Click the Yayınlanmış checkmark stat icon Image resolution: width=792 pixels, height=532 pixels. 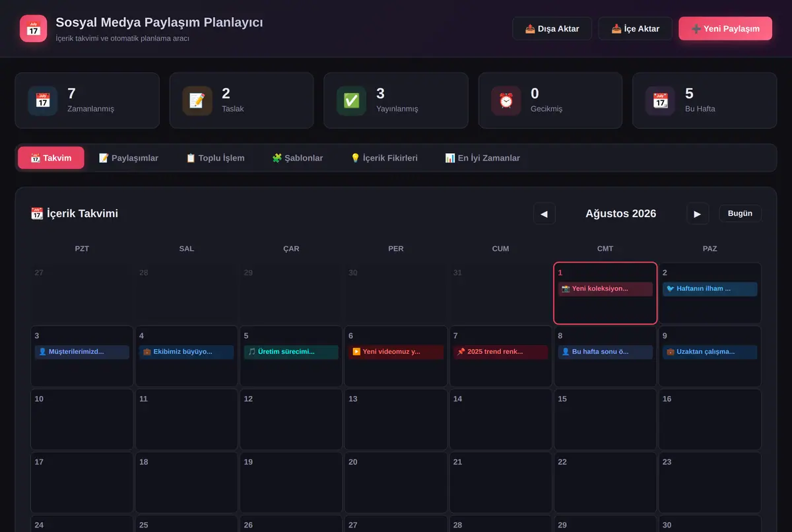point(352,101)
